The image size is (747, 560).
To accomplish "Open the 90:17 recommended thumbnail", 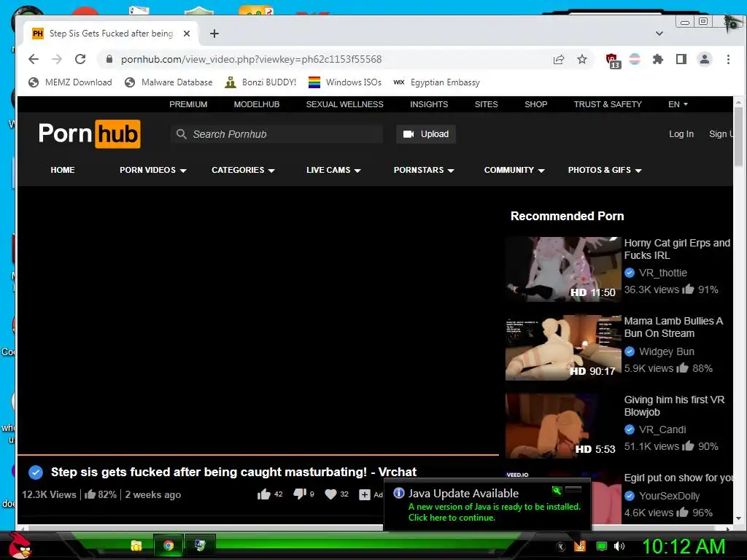I will pyautogui.click(x=563, y=348).
